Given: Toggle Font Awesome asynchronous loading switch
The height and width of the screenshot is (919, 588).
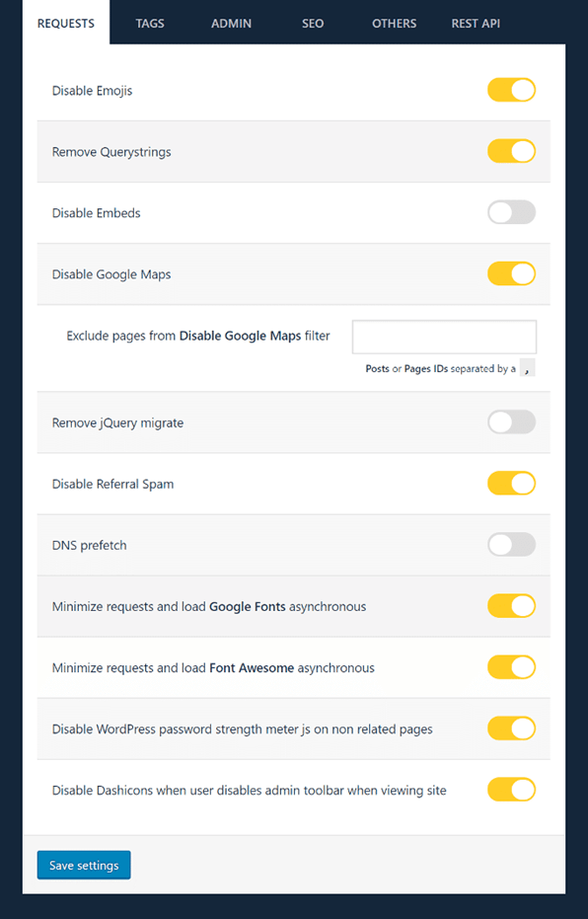Looking at the screenshot, I should pos(511,667).
